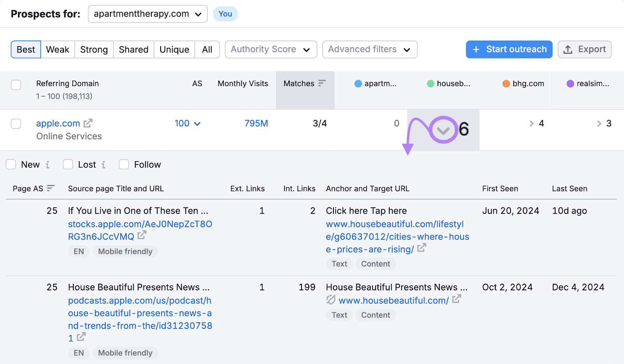Select the All prospects tab
The height and width of the screenshot is (364, 624).
pyautogui.click(x=207, y=49)
